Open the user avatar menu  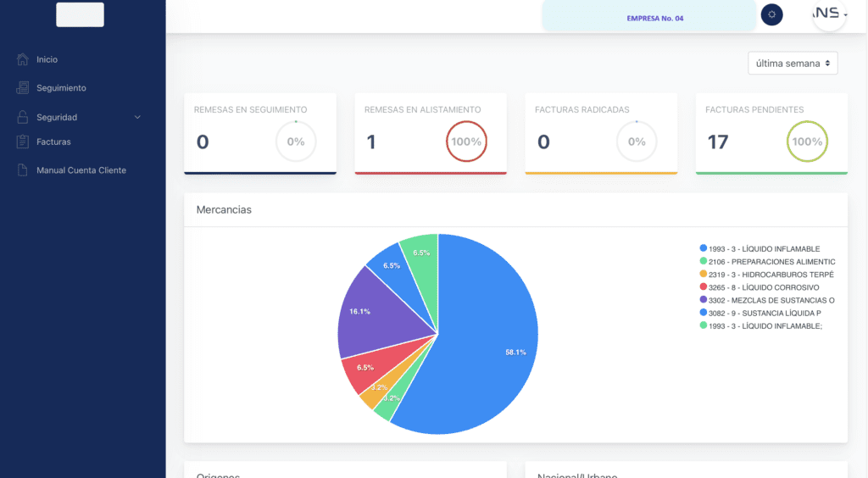pyautogui.click(x=829, y=14)
